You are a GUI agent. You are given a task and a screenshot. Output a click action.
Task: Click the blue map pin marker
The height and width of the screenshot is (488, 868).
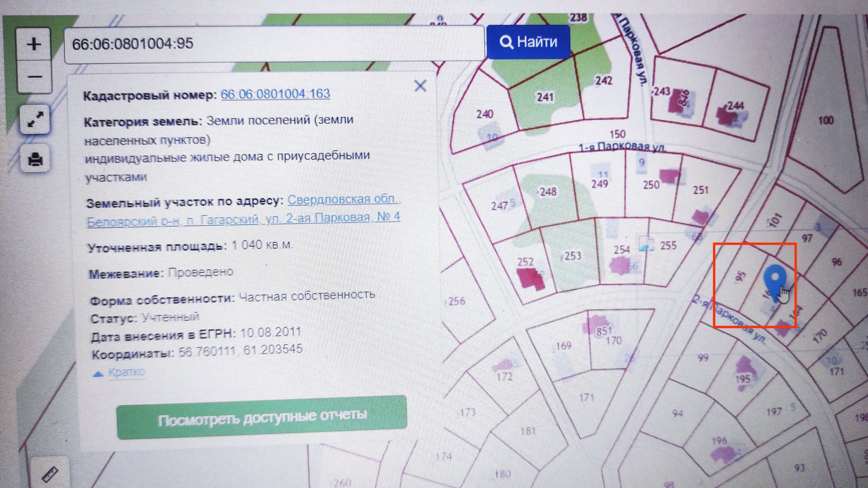(774, 278)
